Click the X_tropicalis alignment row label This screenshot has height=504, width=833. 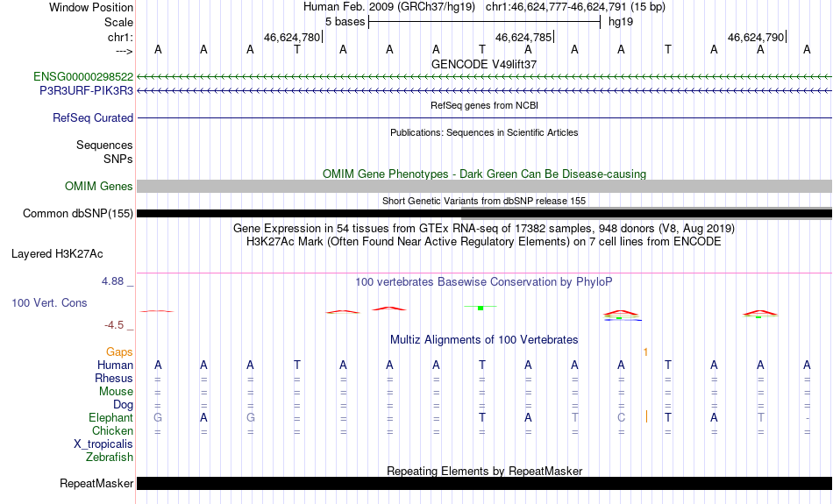[x=103, y=444]
